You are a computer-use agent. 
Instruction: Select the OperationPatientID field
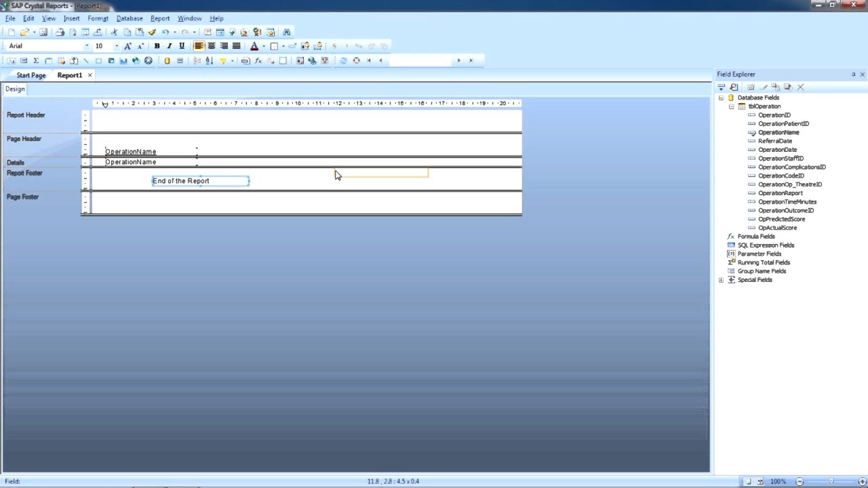click(x=783, y=124)
